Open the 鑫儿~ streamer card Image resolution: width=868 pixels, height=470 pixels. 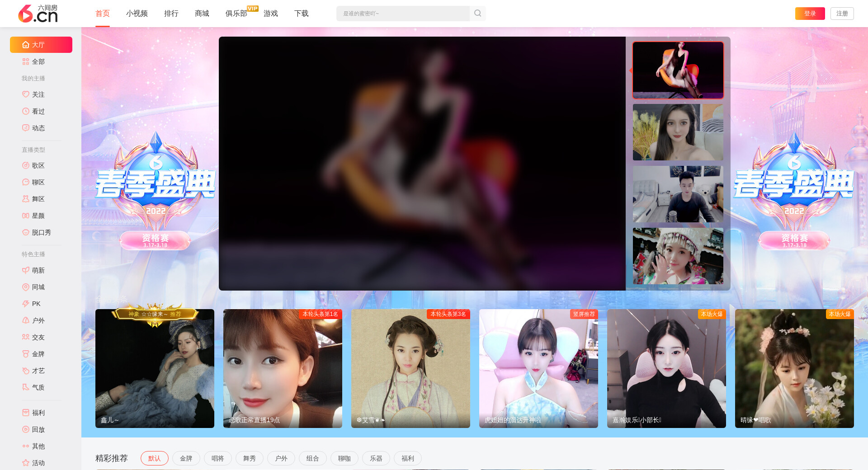155,368
